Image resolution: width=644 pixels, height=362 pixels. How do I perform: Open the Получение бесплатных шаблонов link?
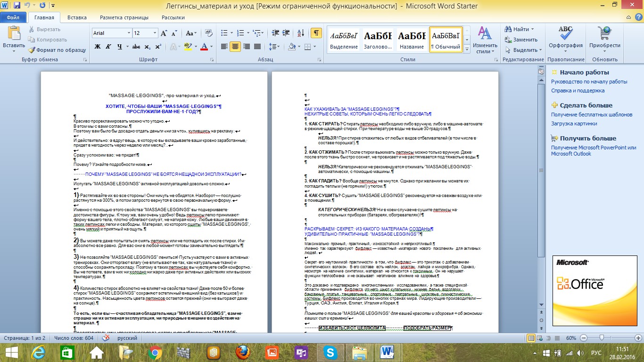(x=592, y=115)
